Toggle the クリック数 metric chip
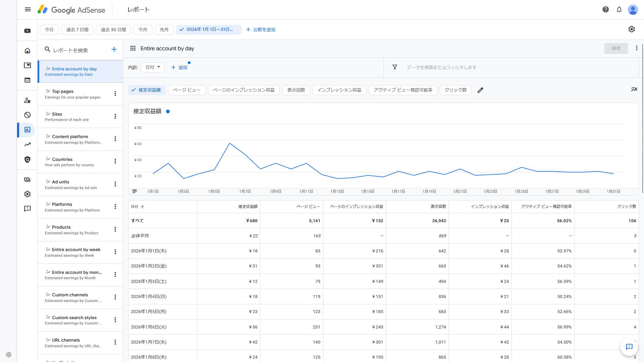This screenshot has width=644, height=362. pos(455,90)
